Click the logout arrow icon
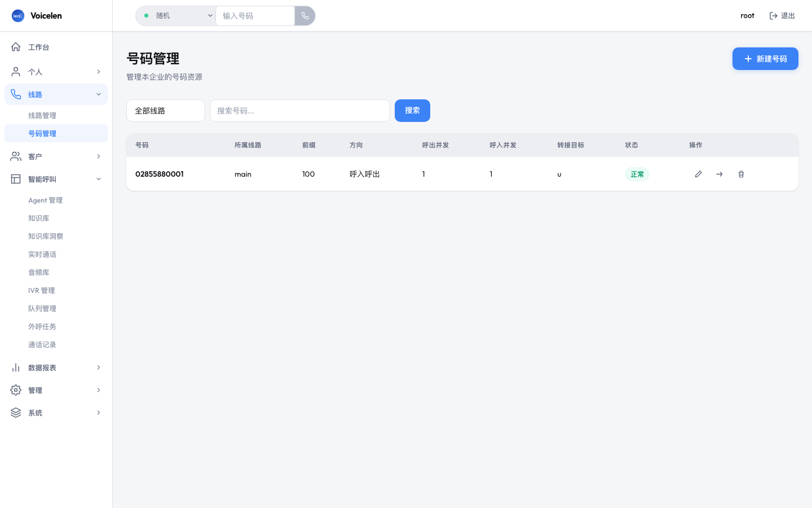Viewport: 812px width, 508px height. (x=774, y=16)
